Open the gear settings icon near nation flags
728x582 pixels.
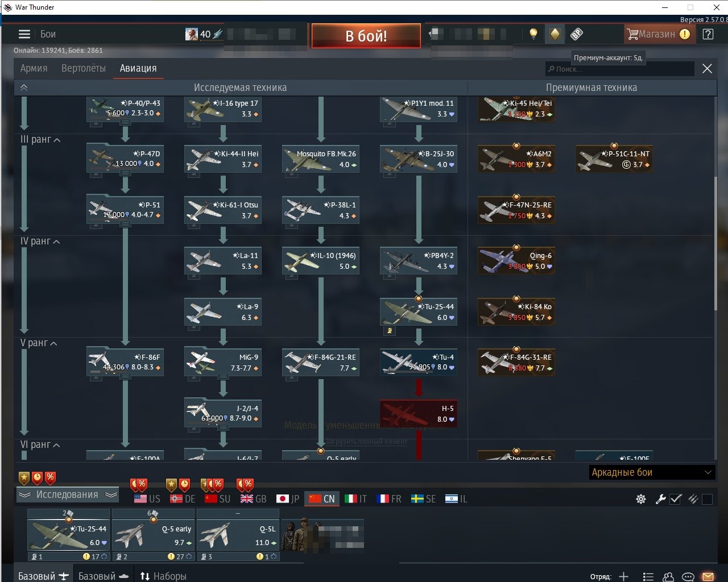[x=641, y=499]
